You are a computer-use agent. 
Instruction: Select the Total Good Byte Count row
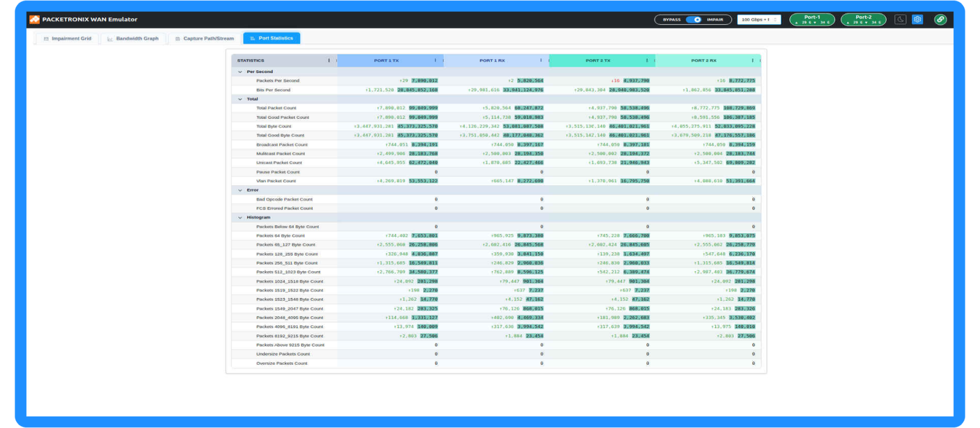pos(280,136)
